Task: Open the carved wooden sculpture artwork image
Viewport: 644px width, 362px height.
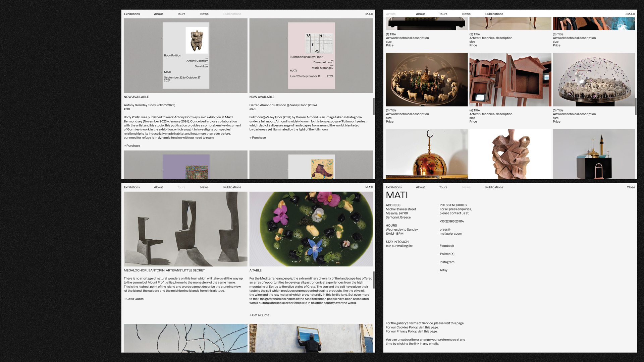Action: pyautogui.click(x=510, y=154)
